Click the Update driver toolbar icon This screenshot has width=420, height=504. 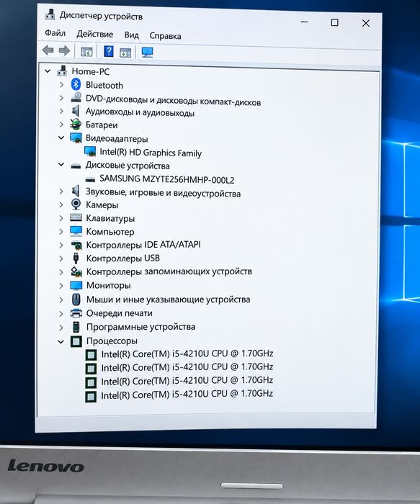point(125,53)
